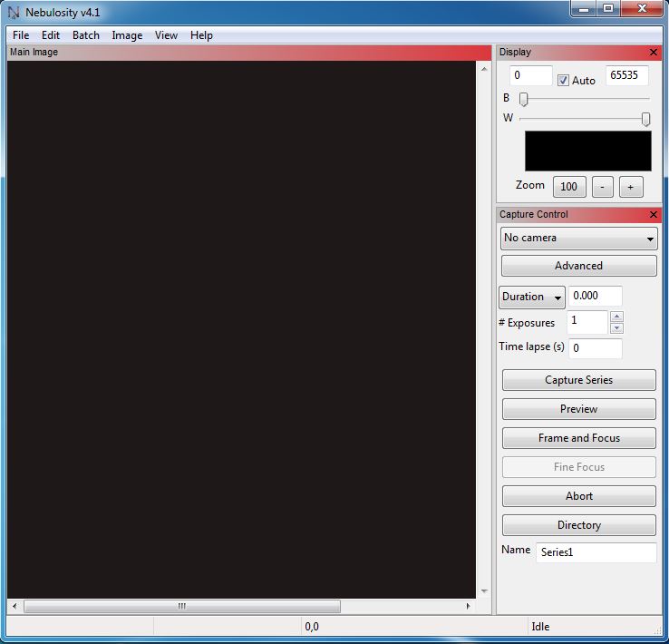Open the Duration dropdown
669x644 pixels.
click(531, 297)
